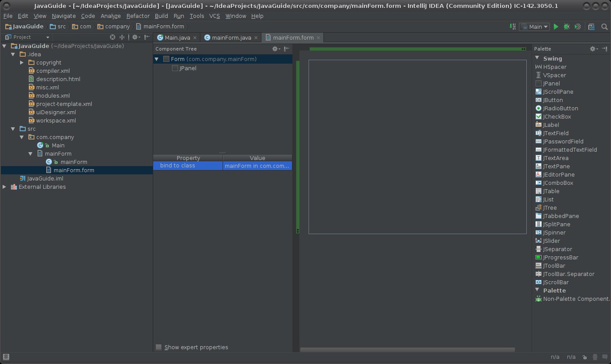Close the Main.java tab
Viewport: 611px width, 364px height.
pos(195,37)
